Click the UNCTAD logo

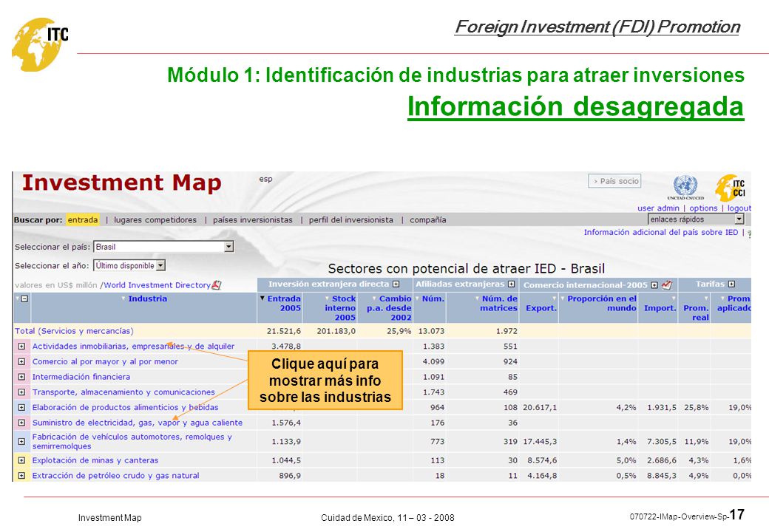click(x=685, y=188)
